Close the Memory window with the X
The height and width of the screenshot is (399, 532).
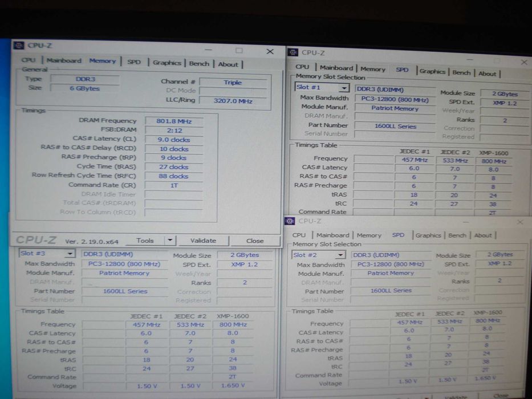click(x=270, y=51)
